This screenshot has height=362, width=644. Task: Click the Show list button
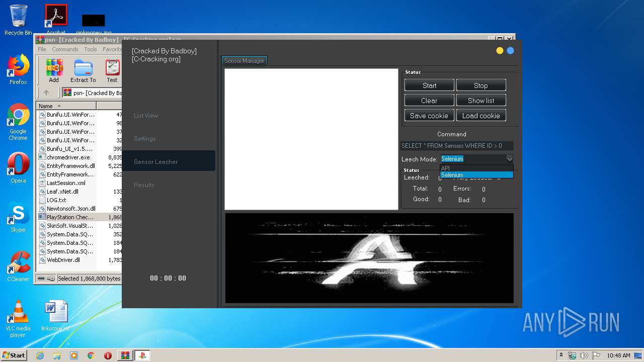tap(481, 101)
